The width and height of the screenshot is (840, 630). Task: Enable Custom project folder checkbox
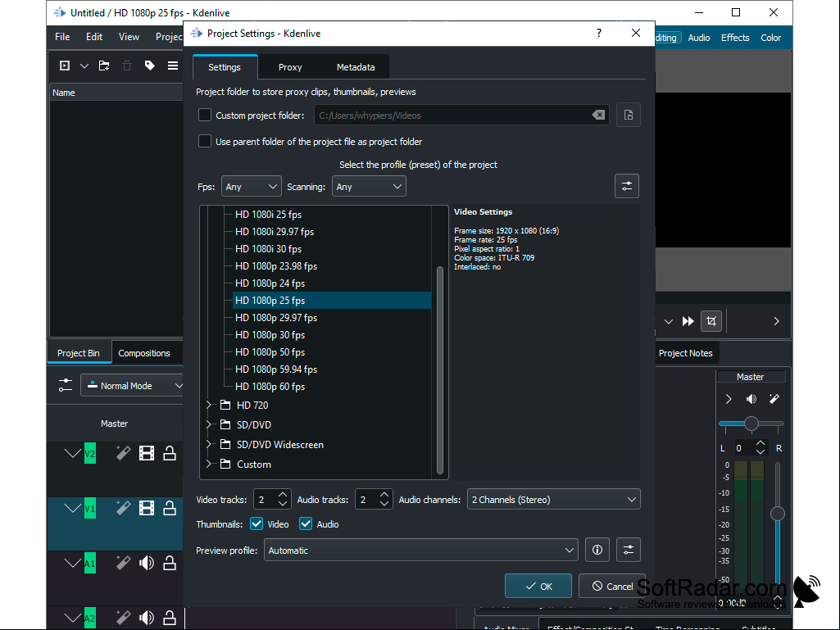coord(205,116)
